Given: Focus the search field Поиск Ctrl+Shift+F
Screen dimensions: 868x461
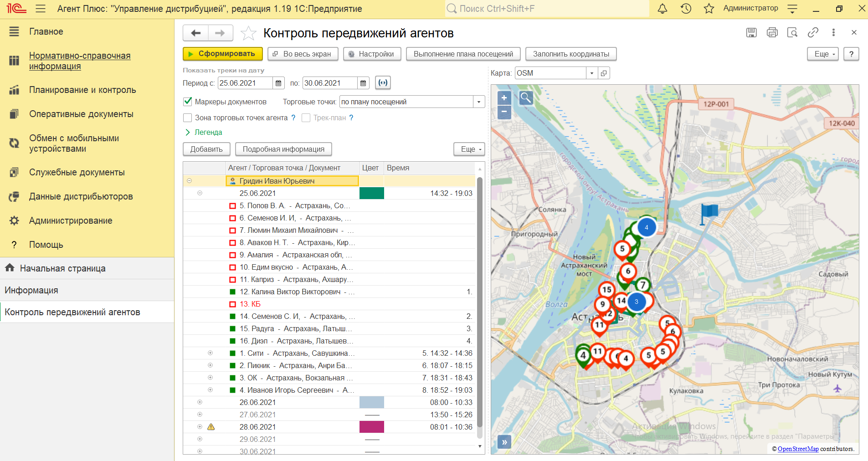Looking at the screenshot, I should pos(547,9).
